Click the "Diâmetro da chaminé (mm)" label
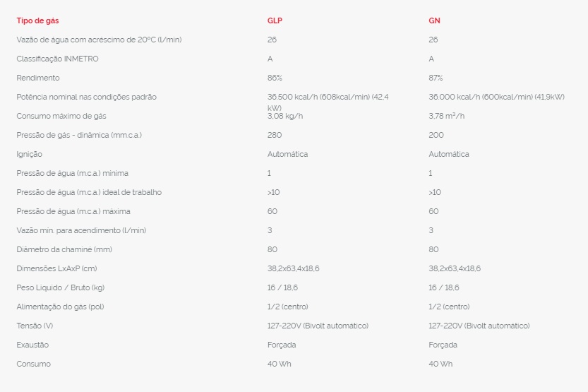The image size is (588, 392). [64, 249]
